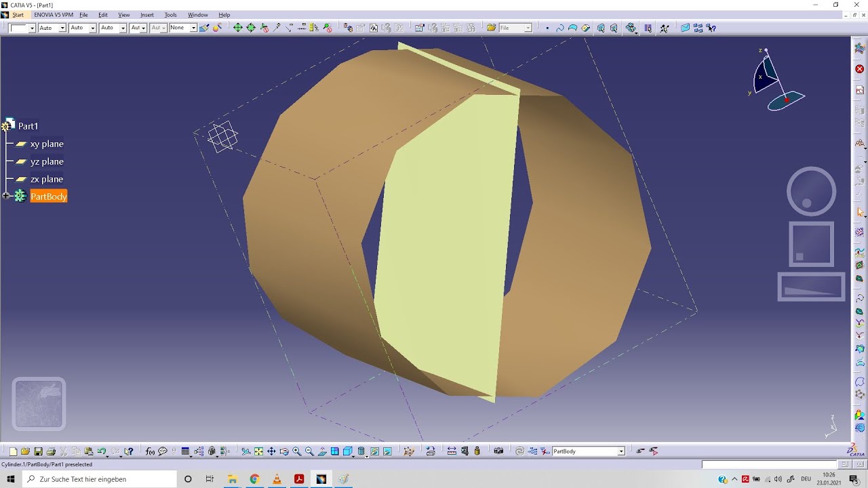
Task: Click the Zoom In magnifier icon
Action: (x=297, y=451)
